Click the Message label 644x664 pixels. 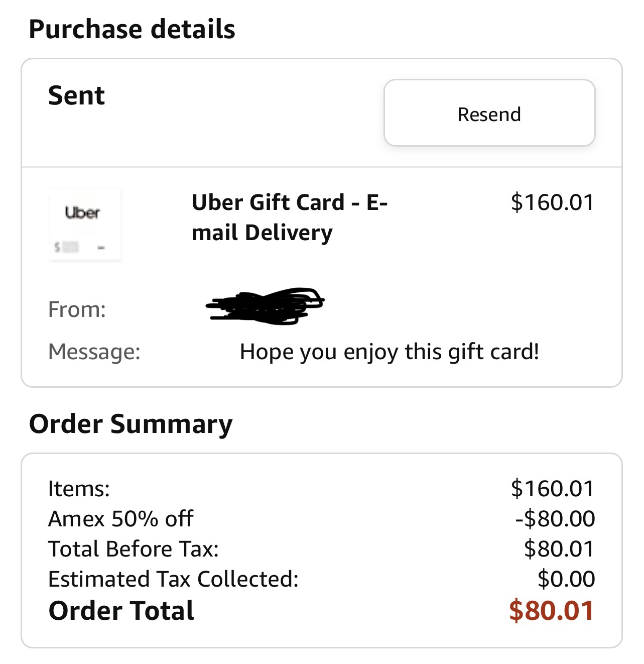94,352
